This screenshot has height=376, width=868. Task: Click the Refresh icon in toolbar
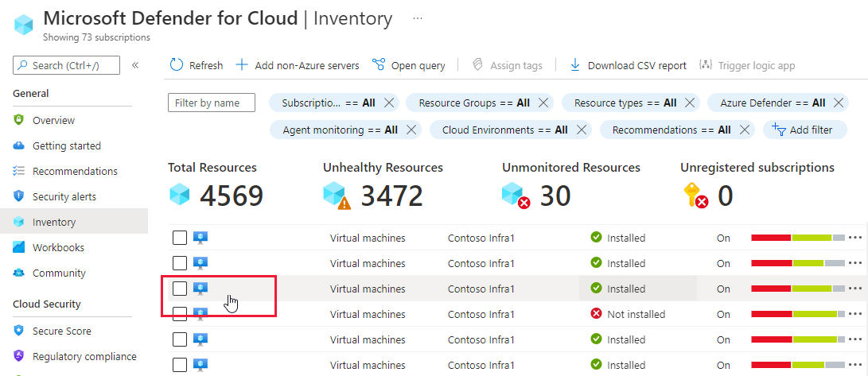[x=177, y=65]
